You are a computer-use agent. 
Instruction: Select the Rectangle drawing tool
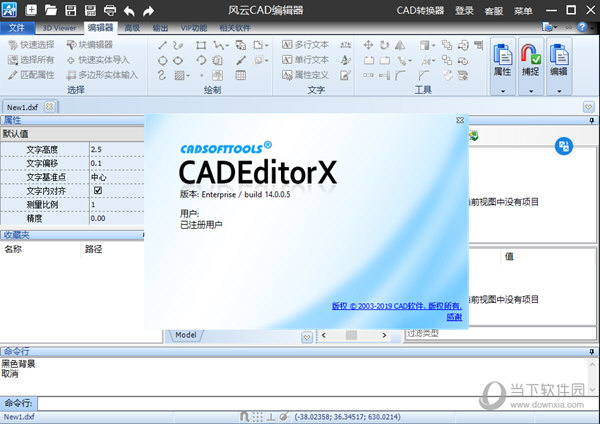point(201,45)
